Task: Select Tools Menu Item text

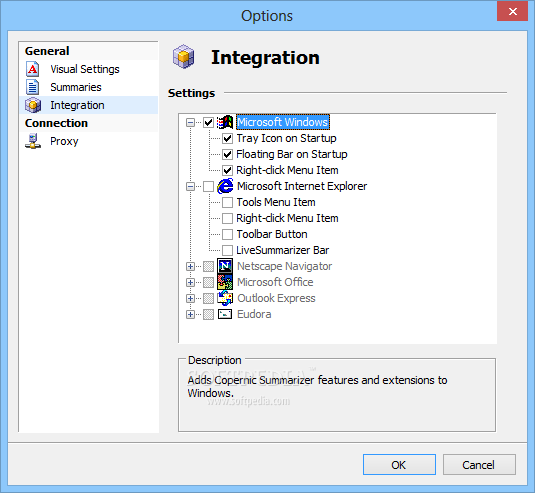Action: click(276, 202)
